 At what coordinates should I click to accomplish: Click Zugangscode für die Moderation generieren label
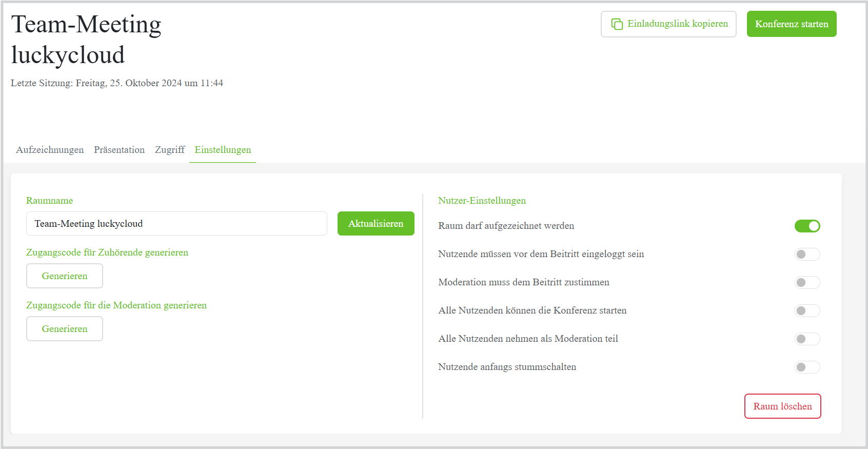(116, 305)
